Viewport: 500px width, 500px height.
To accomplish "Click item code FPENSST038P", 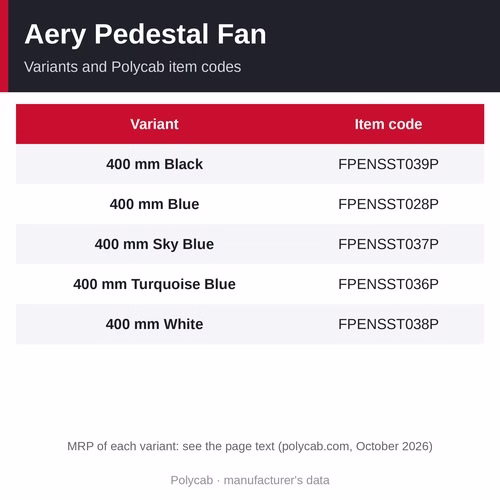I will (x=388, y=324).
